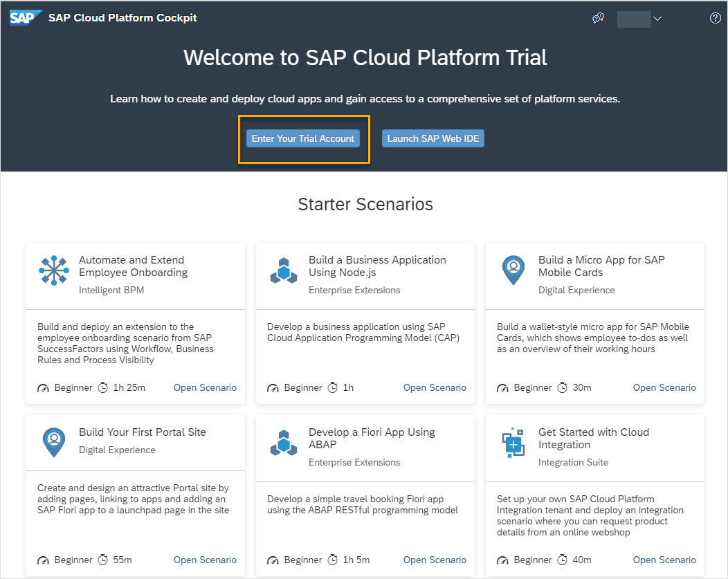Click the location icon on Build Your First Portal Site
Image resolution: width=728 pixels, height=579 pixels.
point(54,442)
